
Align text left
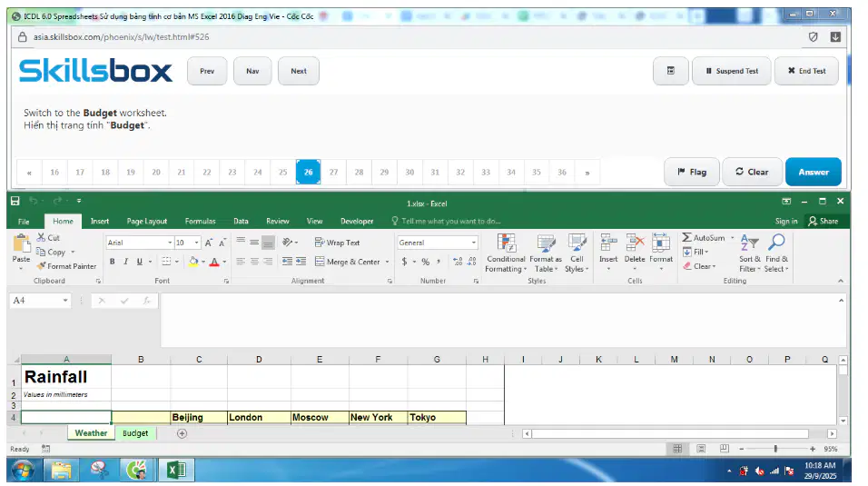click(241, 262)
